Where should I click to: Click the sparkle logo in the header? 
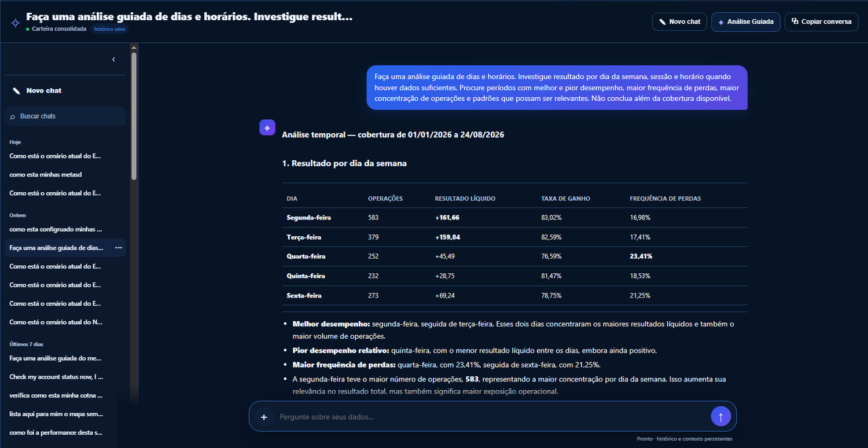(16, 23)
